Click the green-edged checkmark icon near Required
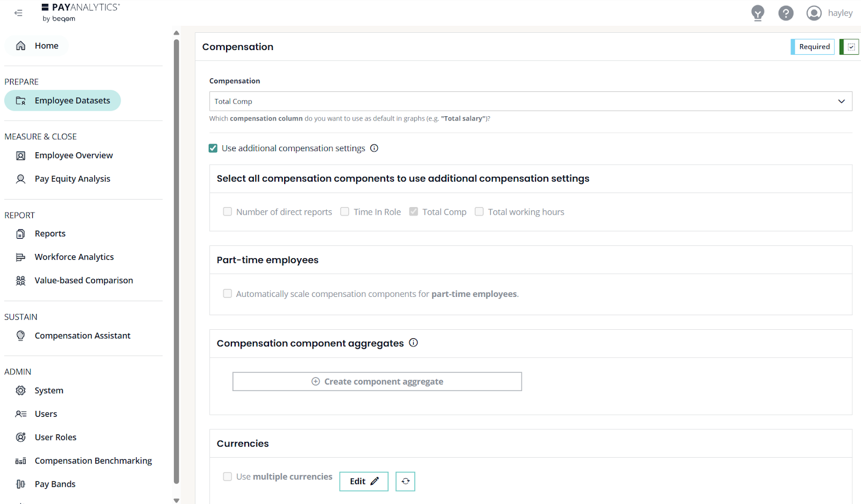 (851, 47)
